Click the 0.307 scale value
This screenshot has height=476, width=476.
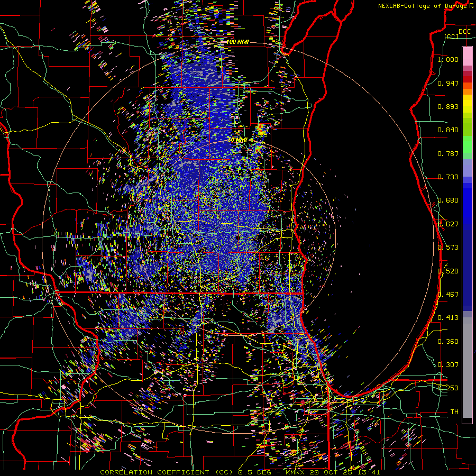coord(448,365)
